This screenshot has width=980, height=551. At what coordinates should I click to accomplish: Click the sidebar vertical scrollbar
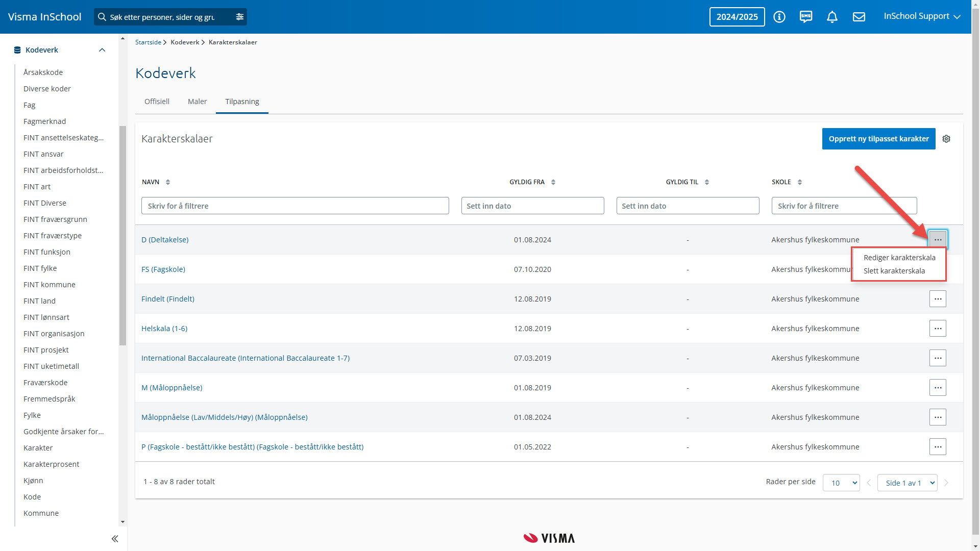(122, 235)
